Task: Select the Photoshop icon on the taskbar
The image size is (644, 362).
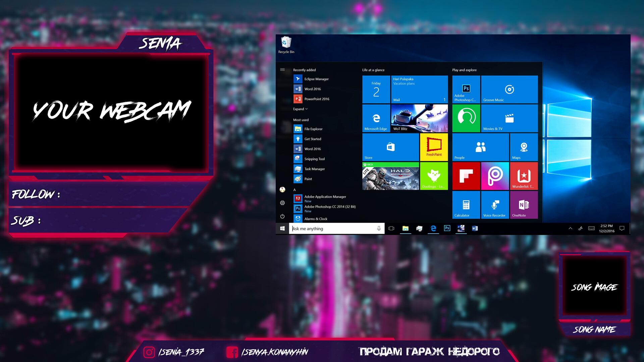Action: (x=447, y=228)
